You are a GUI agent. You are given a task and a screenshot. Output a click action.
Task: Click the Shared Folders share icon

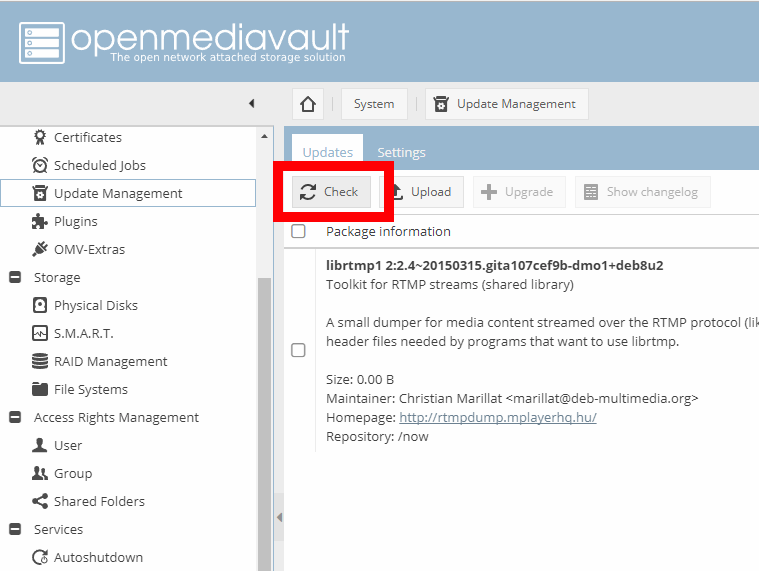[x=40, y=501]
